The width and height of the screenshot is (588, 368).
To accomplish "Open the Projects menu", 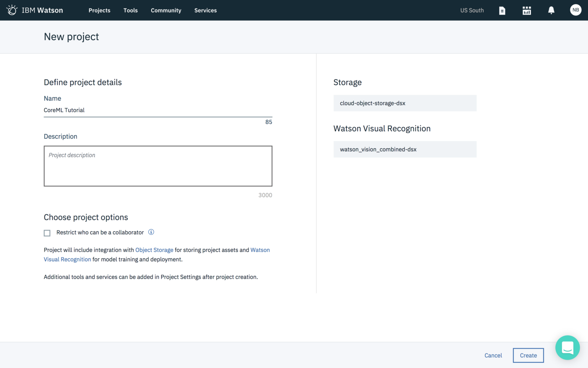I will pyautogui.click(x=99, y=10).
